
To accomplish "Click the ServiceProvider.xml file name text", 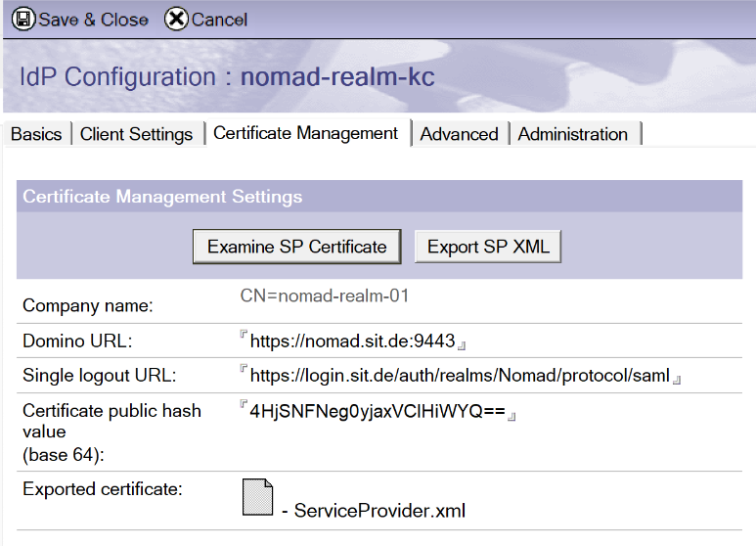I will click(379, 511).
